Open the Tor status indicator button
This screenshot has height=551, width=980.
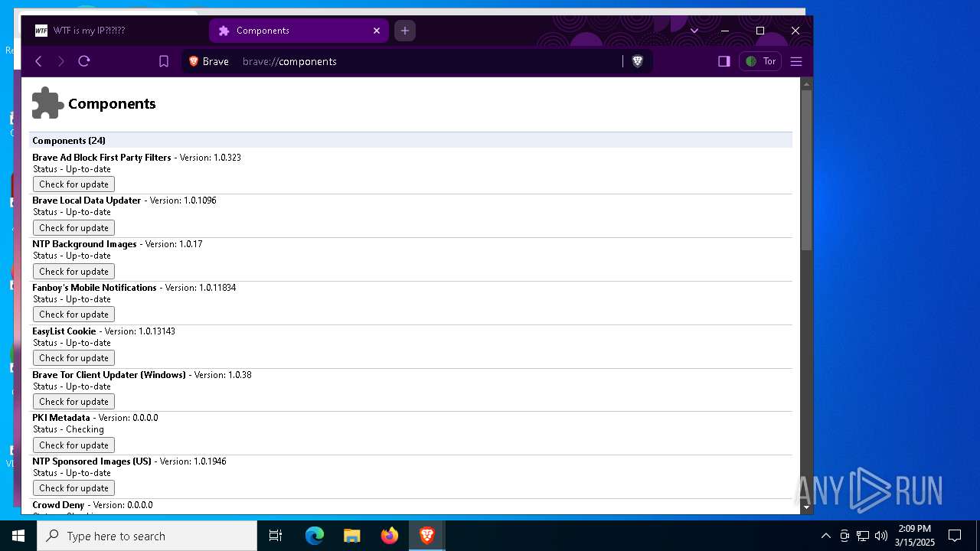coord(760,61)
